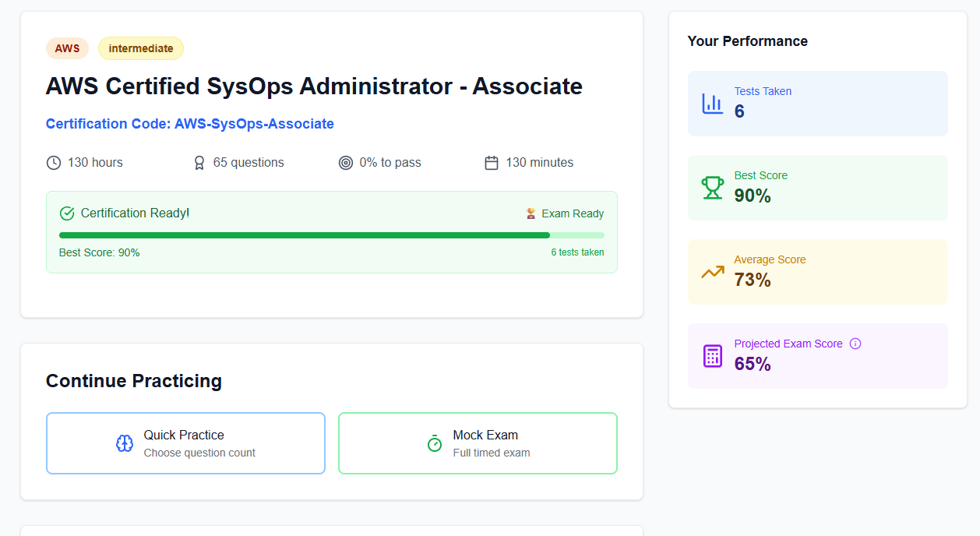Click the calculator icon in Projected Exam Score card

coord(713,356)
